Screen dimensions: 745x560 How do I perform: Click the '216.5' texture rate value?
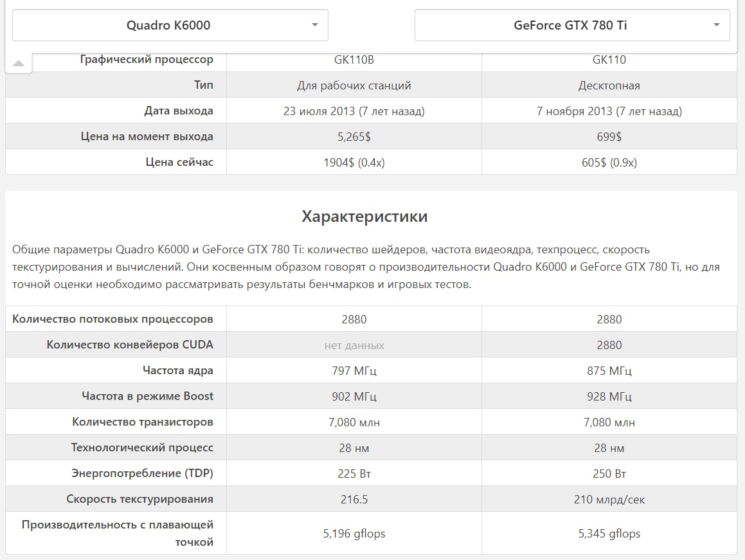354,499
